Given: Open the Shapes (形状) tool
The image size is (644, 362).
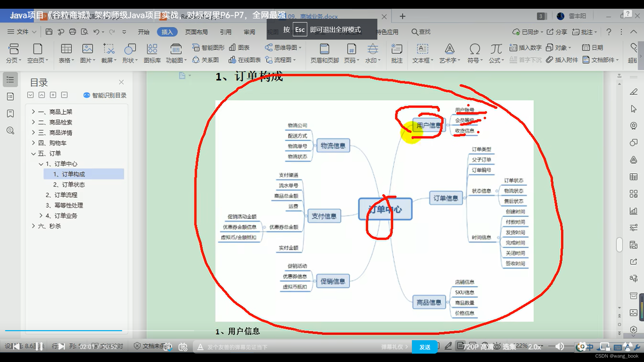Looking at the screenshot, I should (x=130, y=53).
